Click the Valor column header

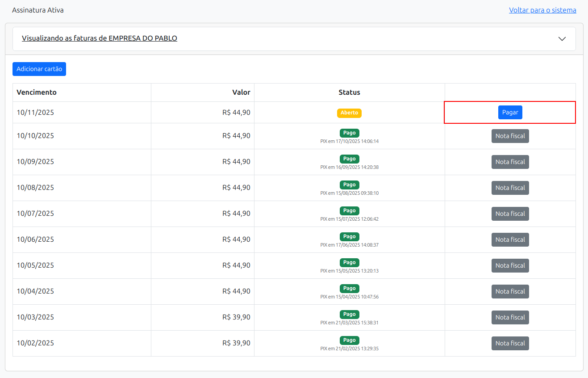coord(241,92)
